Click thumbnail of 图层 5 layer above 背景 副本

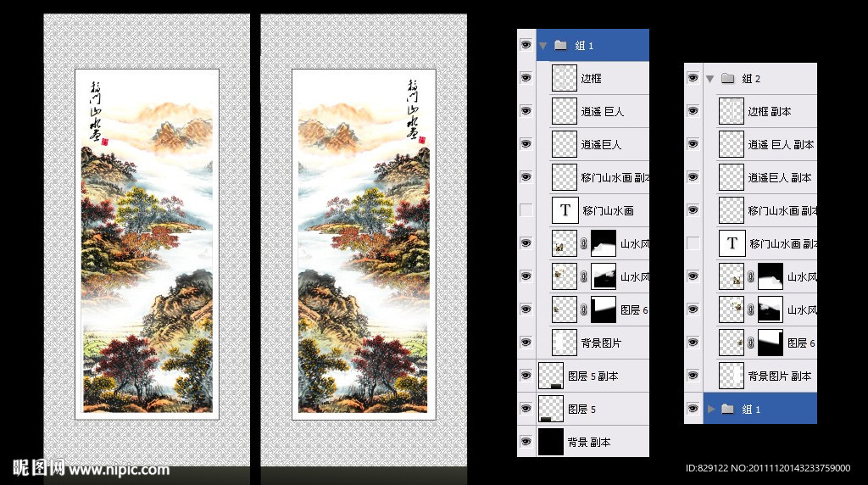pyautogui.click(x=551, y=409)
